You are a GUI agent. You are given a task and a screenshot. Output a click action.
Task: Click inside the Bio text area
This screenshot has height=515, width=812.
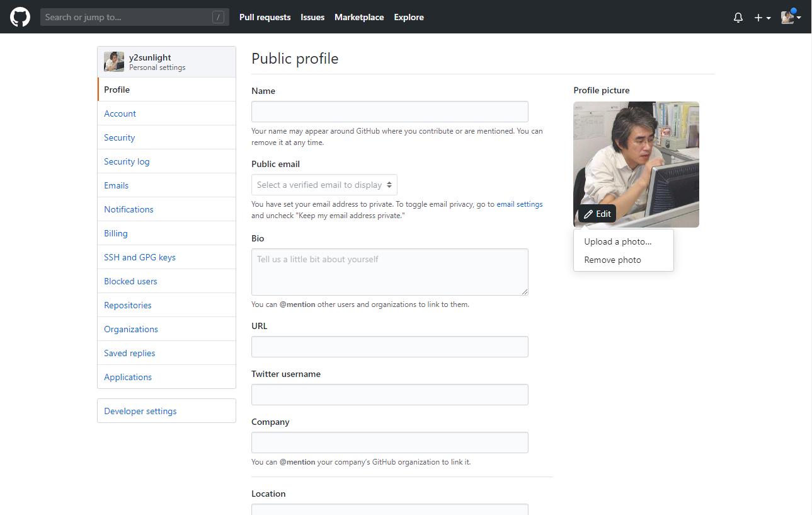point(389,272)
